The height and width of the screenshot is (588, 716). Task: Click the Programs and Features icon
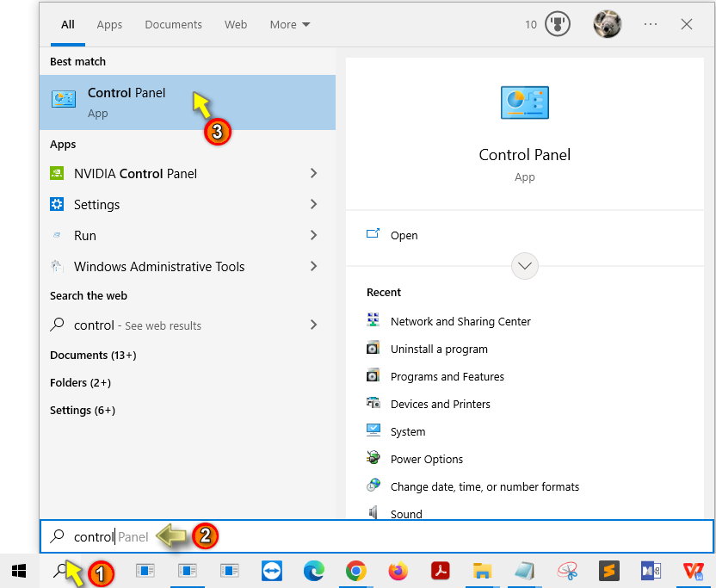coord(373,375)
